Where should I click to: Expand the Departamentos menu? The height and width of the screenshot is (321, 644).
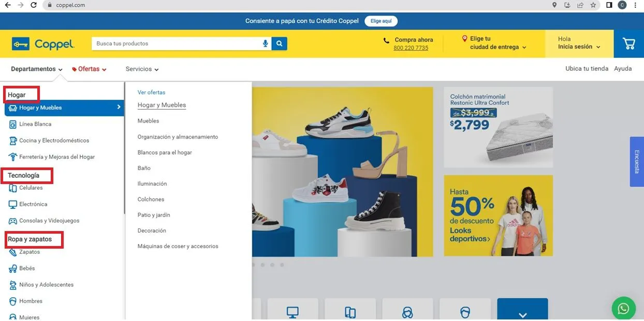[x=36, y=69]
